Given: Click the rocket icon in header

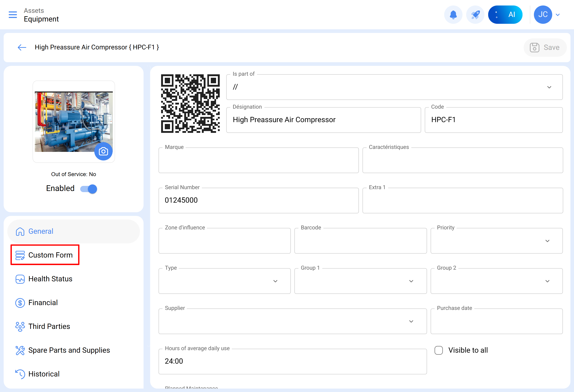Looking at the screenshot, I should click(475, 15).
